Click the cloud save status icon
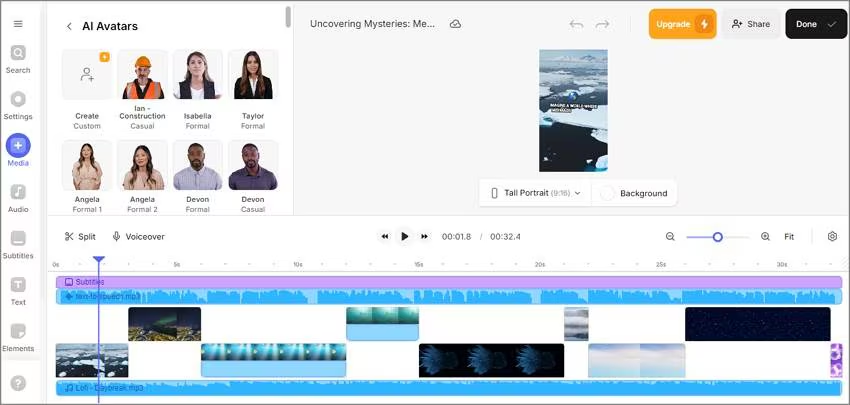This screenshot has width=850, height=405. [455, 24]
